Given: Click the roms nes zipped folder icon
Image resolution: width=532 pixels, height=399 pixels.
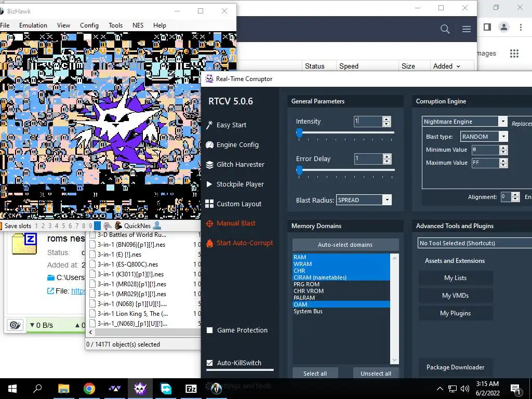Looking at the screenshot, I should (x=24, y=244).
